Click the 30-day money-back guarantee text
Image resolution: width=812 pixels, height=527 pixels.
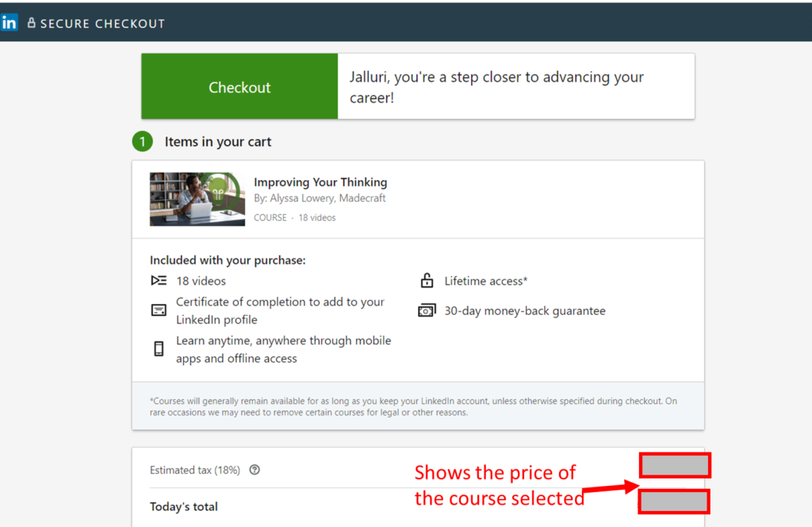coord(524,311)
